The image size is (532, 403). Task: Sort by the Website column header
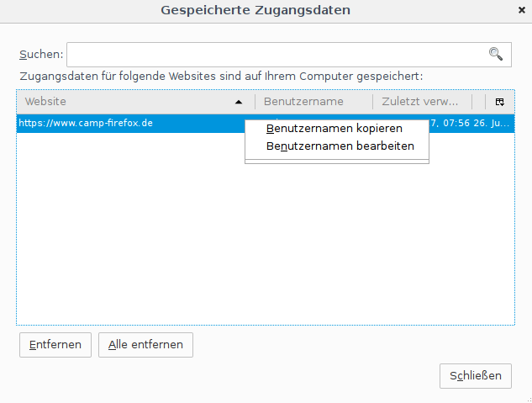(x=126, y=102)
